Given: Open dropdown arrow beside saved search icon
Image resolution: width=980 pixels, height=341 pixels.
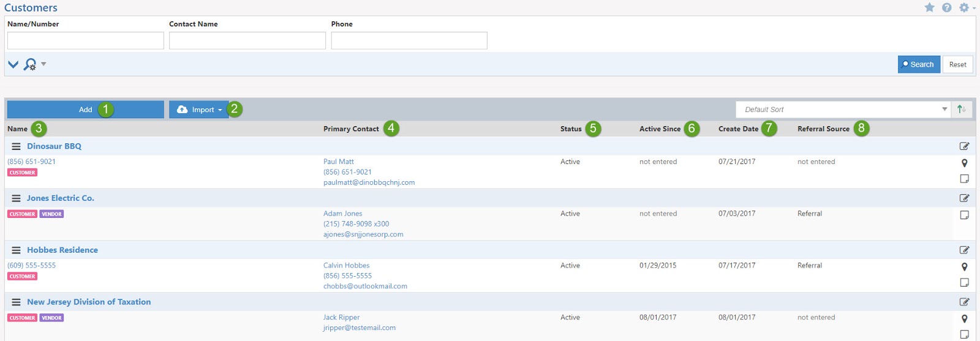Looking at the screenshot, I should (43, 64).
